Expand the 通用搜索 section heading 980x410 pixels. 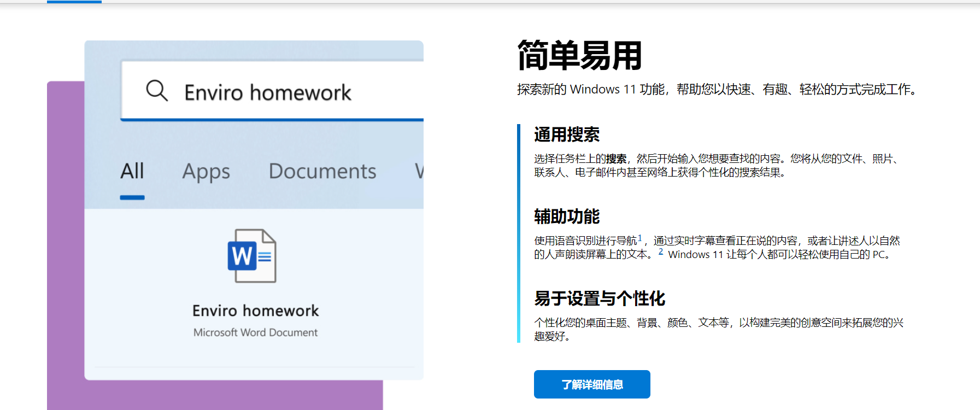click(567, 134)
